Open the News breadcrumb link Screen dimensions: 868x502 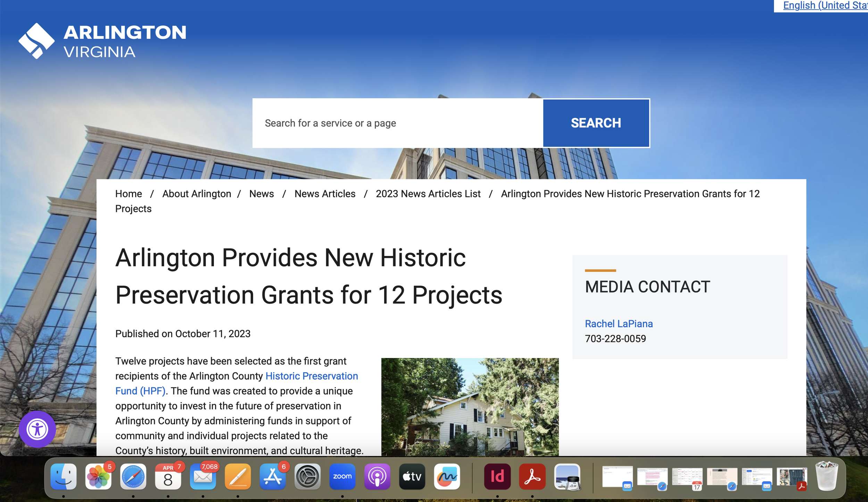coord(261,194)
